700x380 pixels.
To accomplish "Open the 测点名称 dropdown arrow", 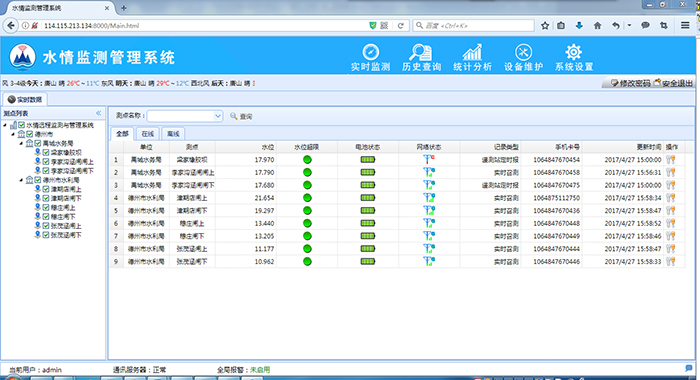I will tap(217, 116).
